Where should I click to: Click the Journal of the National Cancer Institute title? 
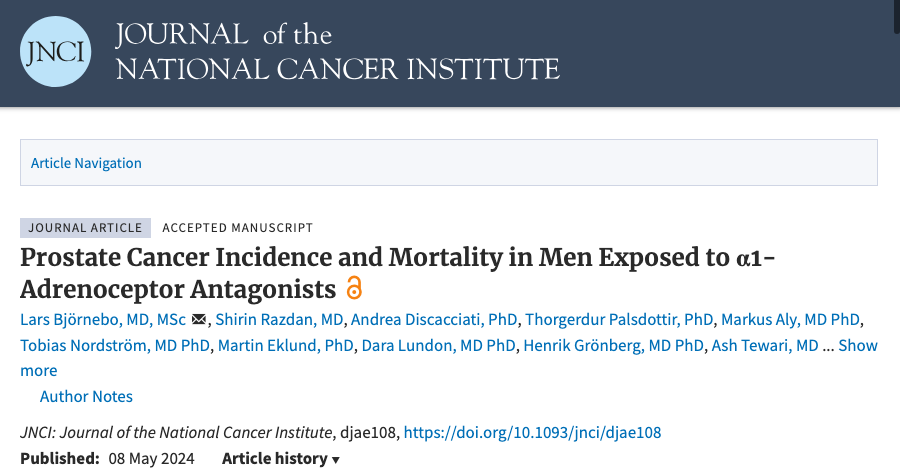point(338,52)
